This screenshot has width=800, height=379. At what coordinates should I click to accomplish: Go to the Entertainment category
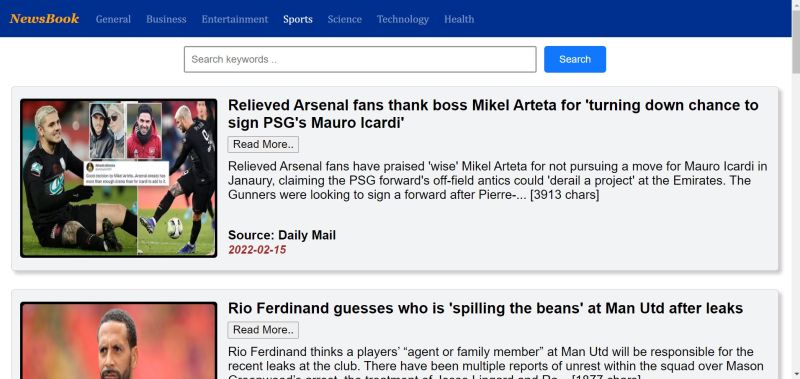(235, 19)
